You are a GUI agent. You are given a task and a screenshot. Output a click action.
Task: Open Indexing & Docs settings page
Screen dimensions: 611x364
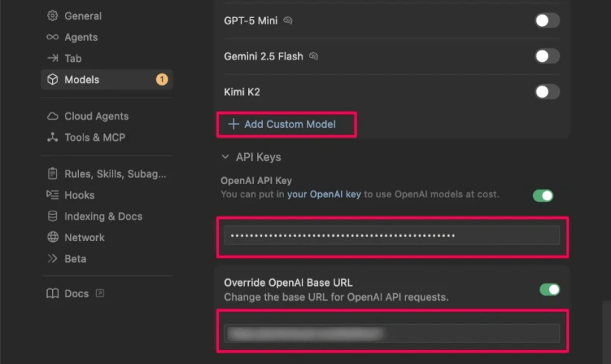(103, 217)
